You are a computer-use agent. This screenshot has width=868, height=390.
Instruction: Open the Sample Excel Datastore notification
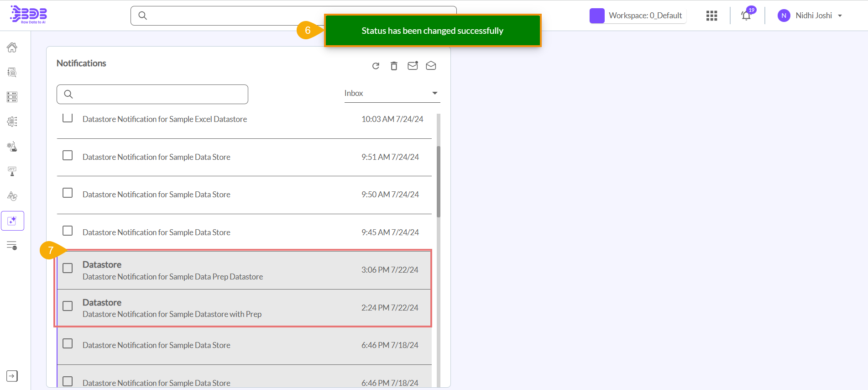165,119
